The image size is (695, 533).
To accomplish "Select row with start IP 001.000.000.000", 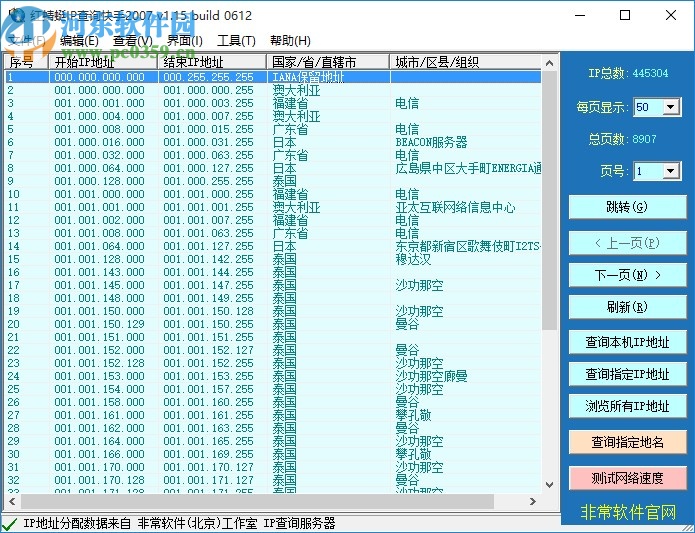I will [273, 90].
